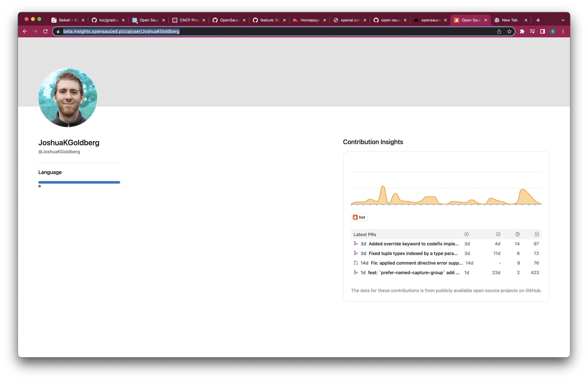
Task: Click the merged PR icon for 'Added override keyword'
Action: (356, 244)
